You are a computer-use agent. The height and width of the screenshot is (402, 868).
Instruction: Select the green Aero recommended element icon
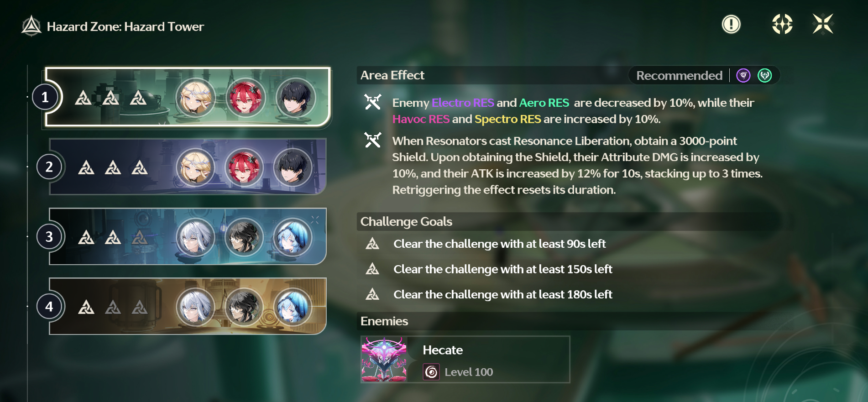pyautogui.click(x=765, y=75)
